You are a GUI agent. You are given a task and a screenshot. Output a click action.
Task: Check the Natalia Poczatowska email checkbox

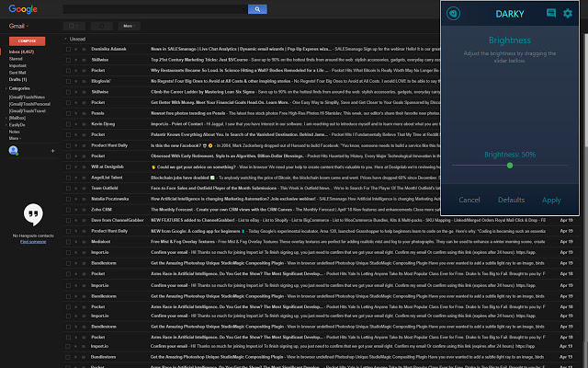68,199
